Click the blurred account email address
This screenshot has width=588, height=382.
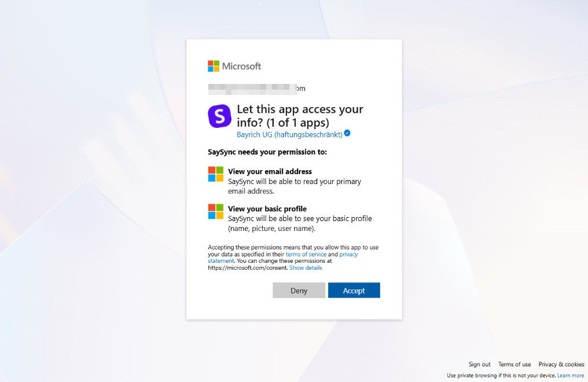pos(257,89)
